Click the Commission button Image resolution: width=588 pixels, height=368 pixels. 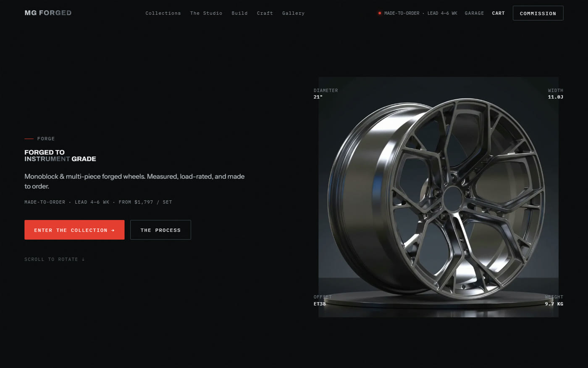pos(538,13)
